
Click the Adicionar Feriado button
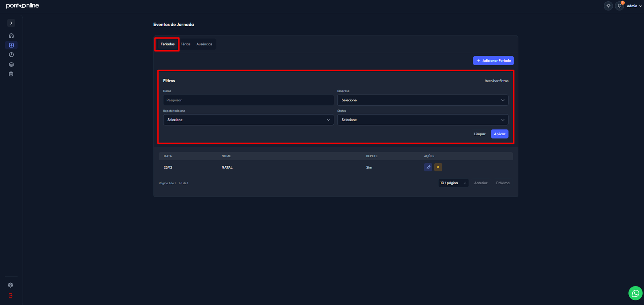(x=493, y=61)
